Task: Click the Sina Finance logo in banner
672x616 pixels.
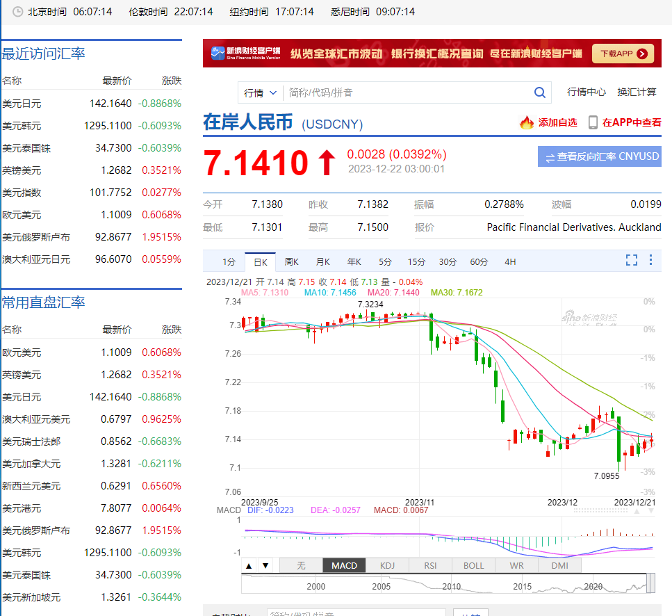Action: click(x=245, y=53)
